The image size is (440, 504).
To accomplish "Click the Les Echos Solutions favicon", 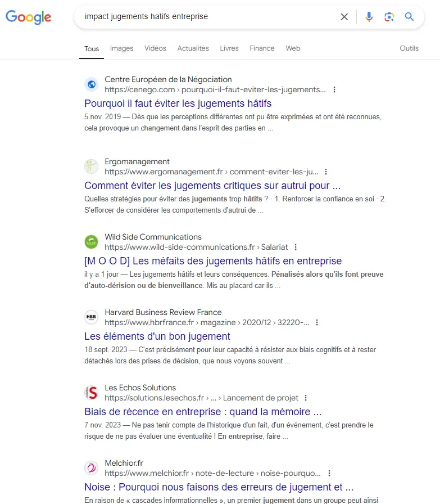I will [92, 393].
